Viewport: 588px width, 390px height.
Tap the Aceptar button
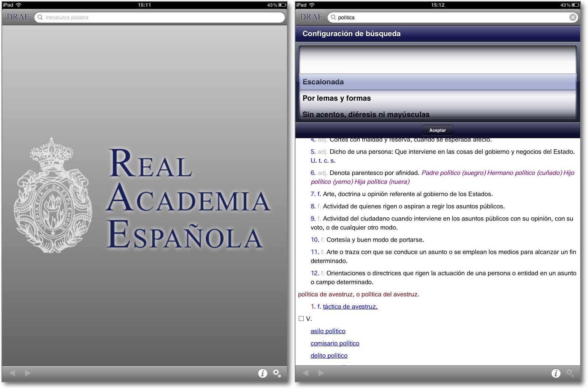(x=437, y=130)
